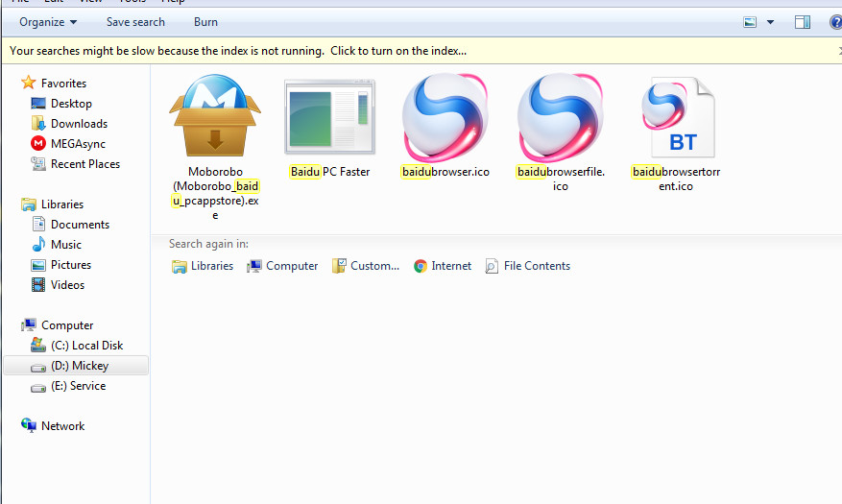
Task: Open the Organize dropdown menu
Action: (x=48, y=22)
